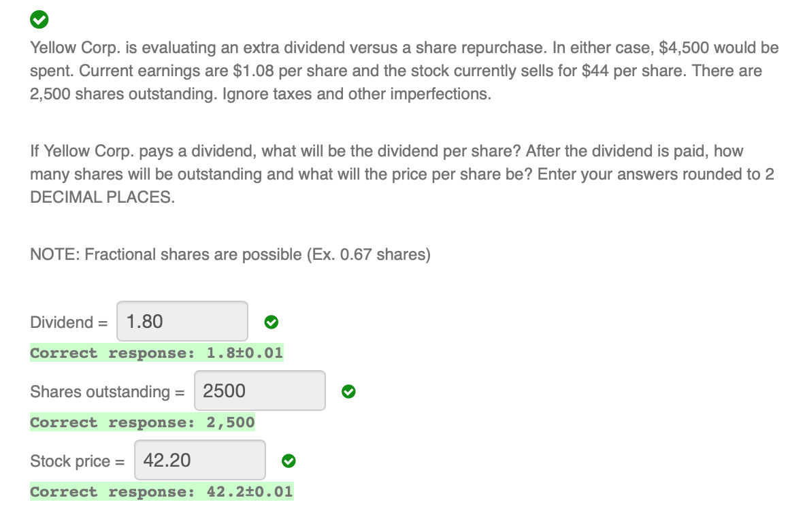
Task: Select the Shares outstanding input box
Action: [x=259, y=390]
